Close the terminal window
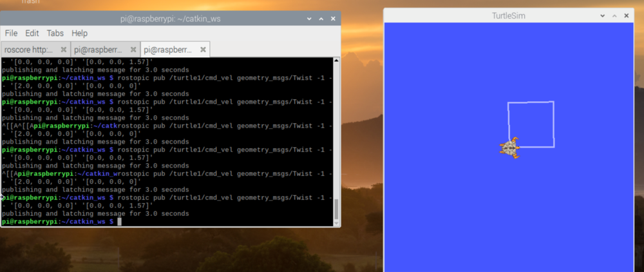The height and width of the screenshot is (272, 644). (332, 19)
